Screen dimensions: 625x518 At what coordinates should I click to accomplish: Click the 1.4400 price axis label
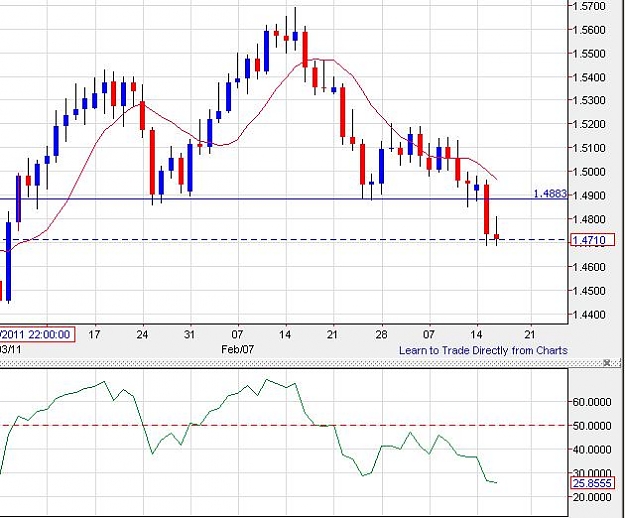coord(589,314)
